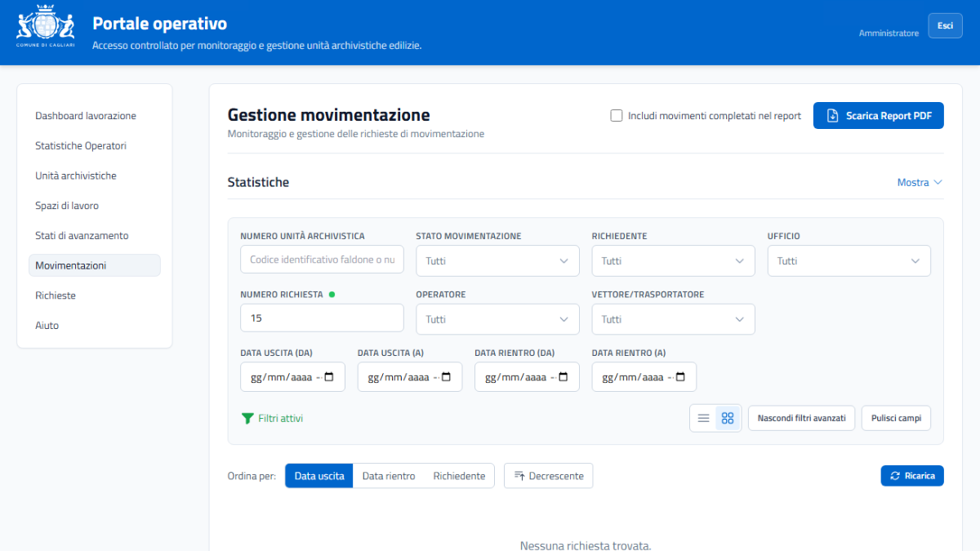Screen dimensions: 980x551
Task: Click Nessuna richiesta trovata message
Action: [586, 544]
